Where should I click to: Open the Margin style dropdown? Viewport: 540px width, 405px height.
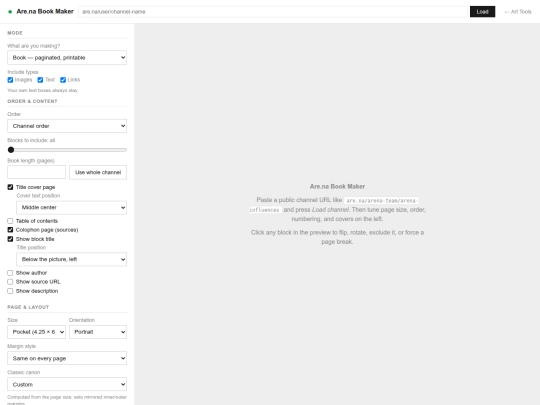(x=67, y=358)
